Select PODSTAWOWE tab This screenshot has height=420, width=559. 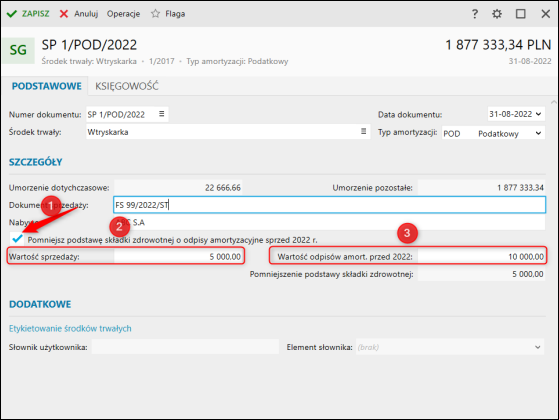tap(47, 86)
